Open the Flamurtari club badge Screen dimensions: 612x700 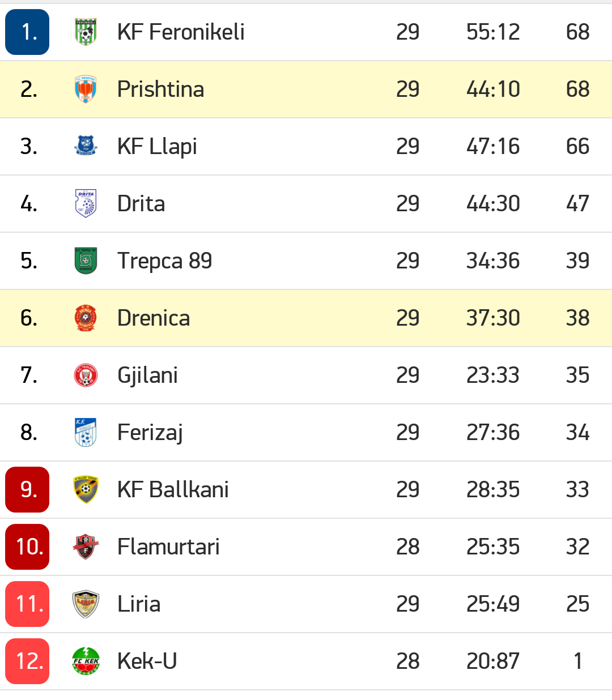86,547
